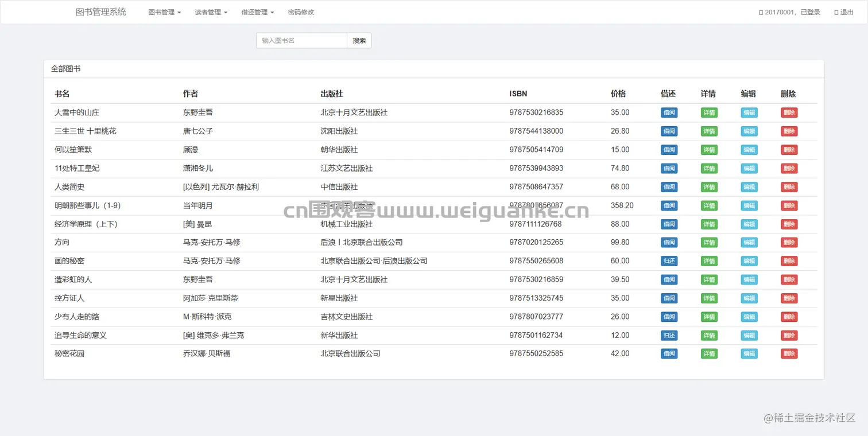Viewport: 868px width, 436px height.
Task: Borrow 三生三世 十里桃花
Action: point(669,131)
